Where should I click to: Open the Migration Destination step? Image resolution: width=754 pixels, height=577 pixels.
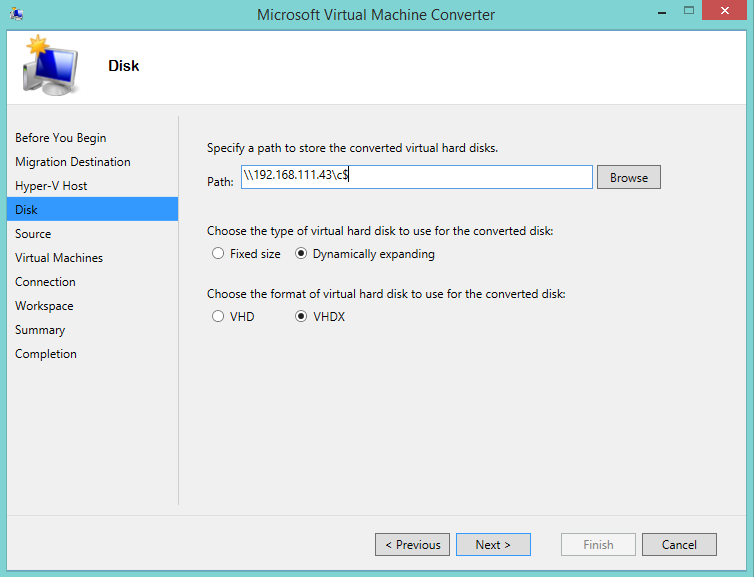73,162
